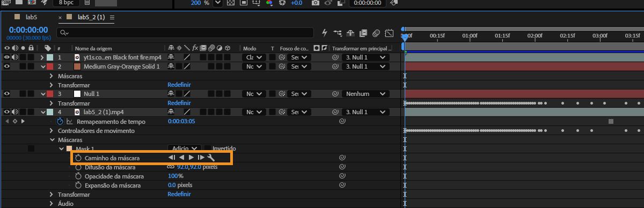Image resolution: width=644 pixels, height=208 pixels.
Task: Click the constrain link icon for mask feather
Action: coord(171,167)
